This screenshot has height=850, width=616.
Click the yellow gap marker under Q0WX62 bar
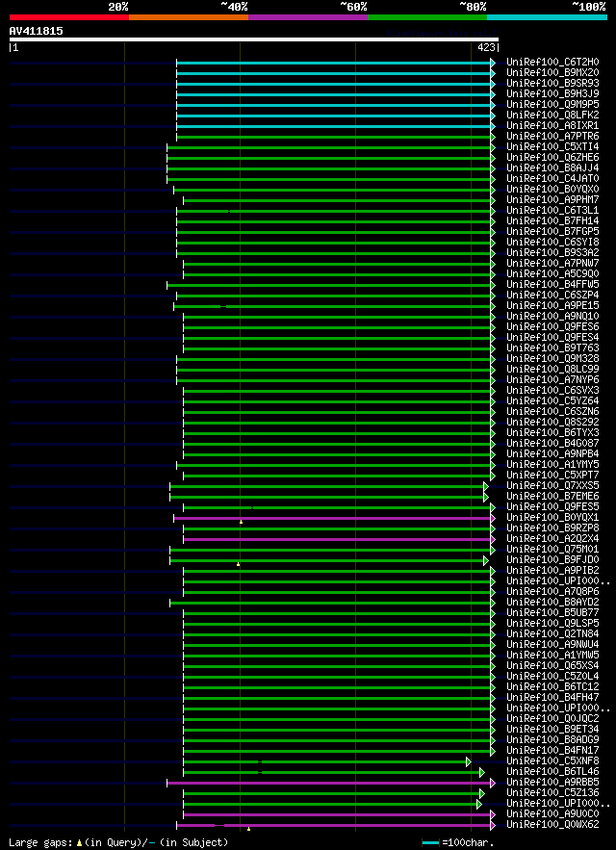248,829
